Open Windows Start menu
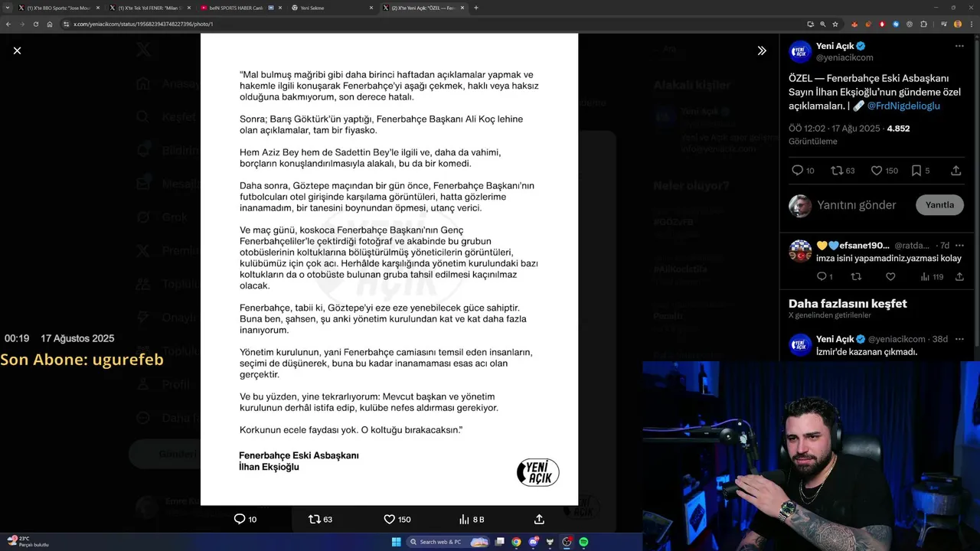 coord(396,542)
